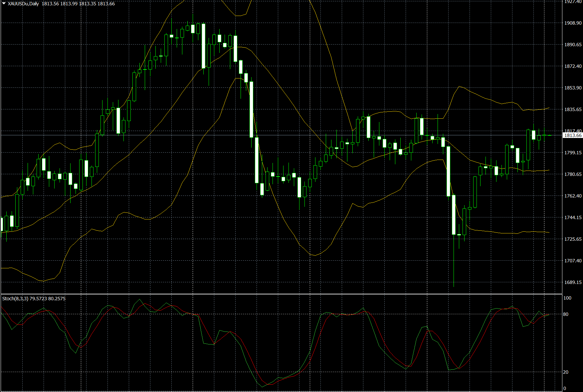The height and width of the screenshot is (392, 583).
Task: Click the chart menu triangle beside XAUUSDu
Action: pos(4,4)
